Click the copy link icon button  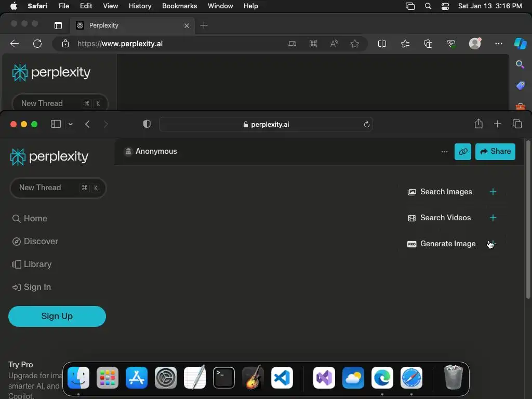pos(463,151)
